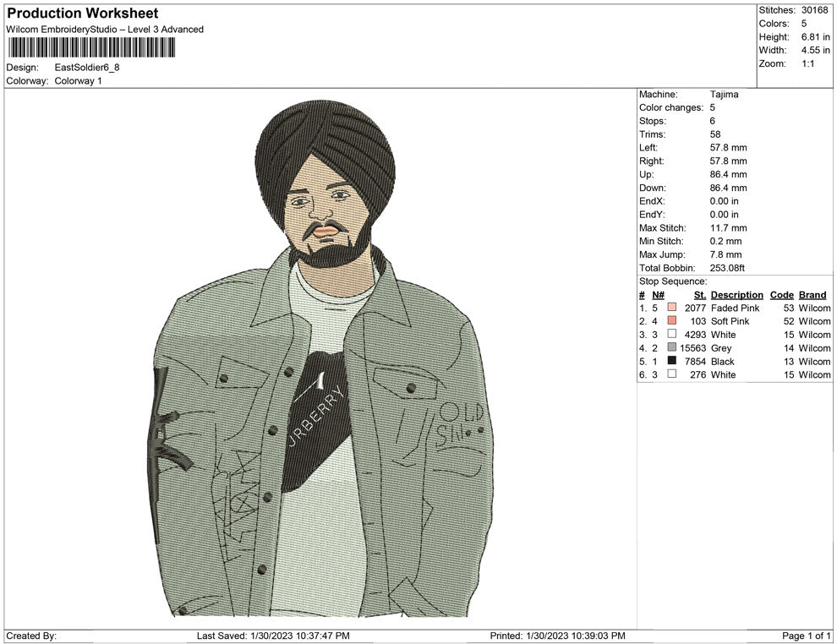
Task: Click the Stitches value '30168'
Action: point(814,10)
